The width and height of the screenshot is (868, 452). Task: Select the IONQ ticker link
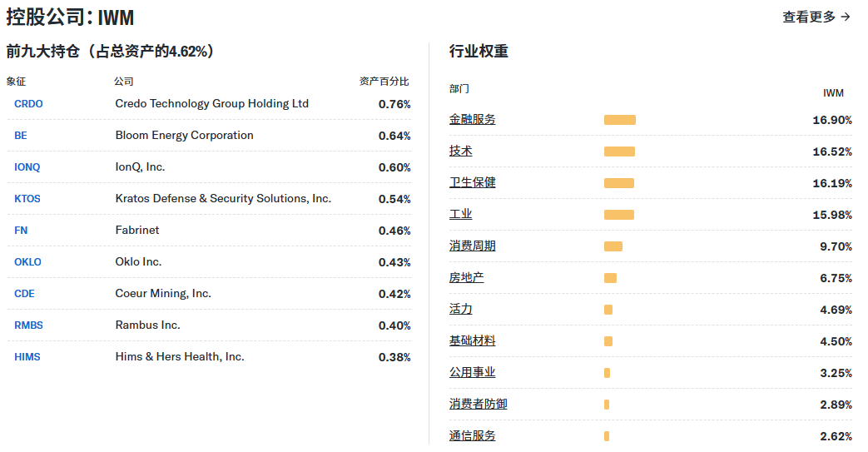coord(27,167)
